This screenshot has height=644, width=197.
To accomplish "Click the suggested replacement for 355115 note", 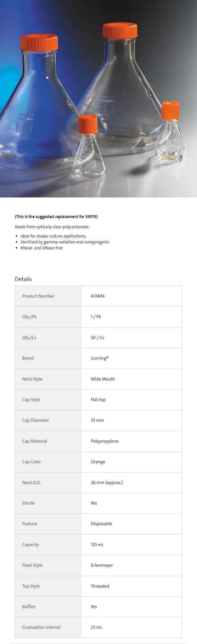I will pos(56,217).
